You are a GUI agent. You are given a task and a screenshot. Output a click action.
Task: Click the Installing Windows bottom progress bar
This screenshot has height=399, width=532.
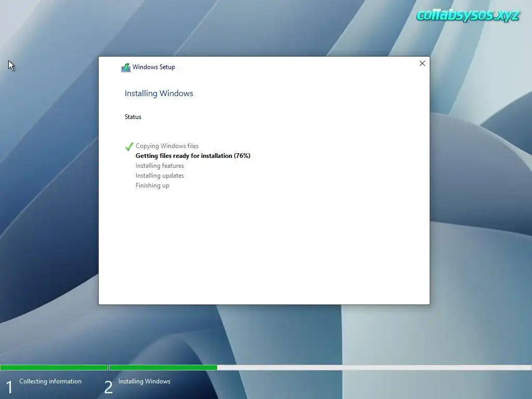pyautogui.click(x=320, y=367)
